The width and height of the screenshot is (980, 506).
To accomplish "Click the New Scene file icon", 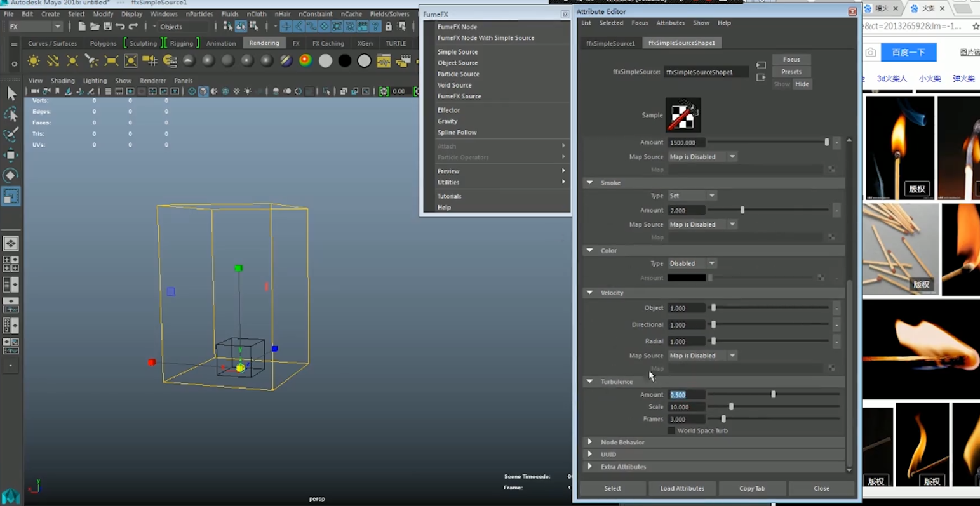I will pos(81,27).
